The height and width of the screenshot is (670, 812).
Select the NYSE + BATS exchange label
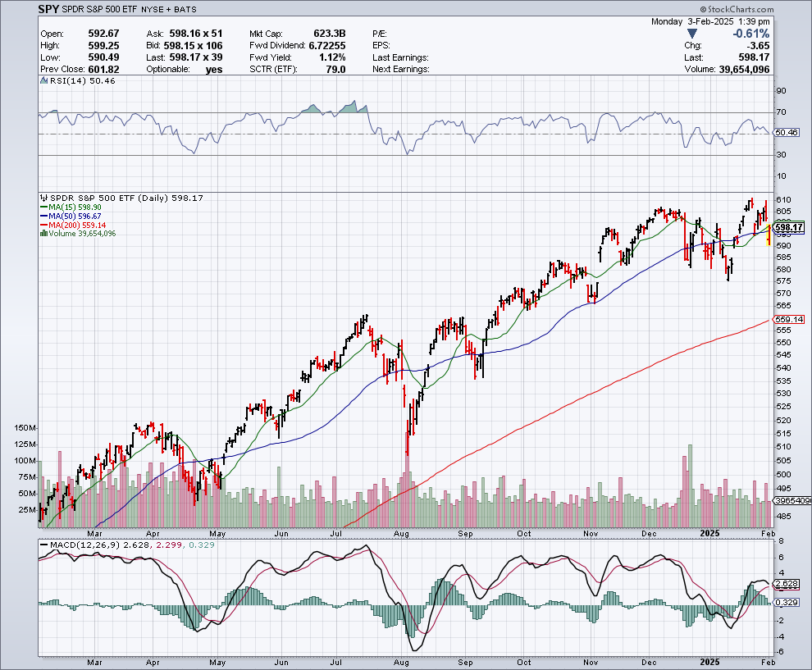[168, 9]
